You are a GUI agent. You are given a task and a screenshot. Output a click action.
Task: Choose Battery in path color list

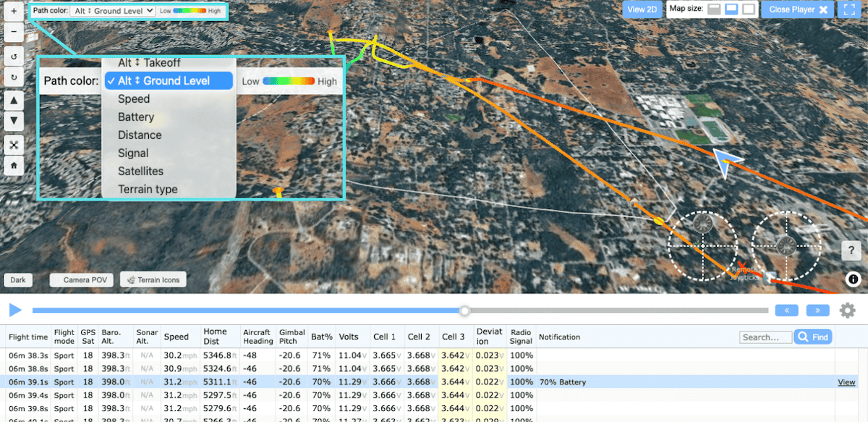click(136, 117)
